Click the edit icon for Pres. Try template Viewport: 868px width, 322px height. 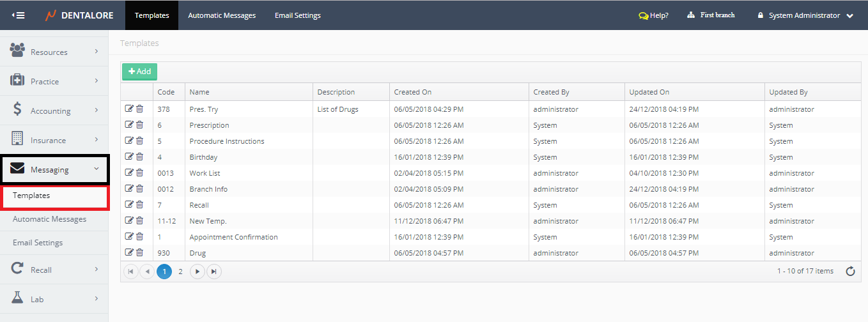coord(130,109)
